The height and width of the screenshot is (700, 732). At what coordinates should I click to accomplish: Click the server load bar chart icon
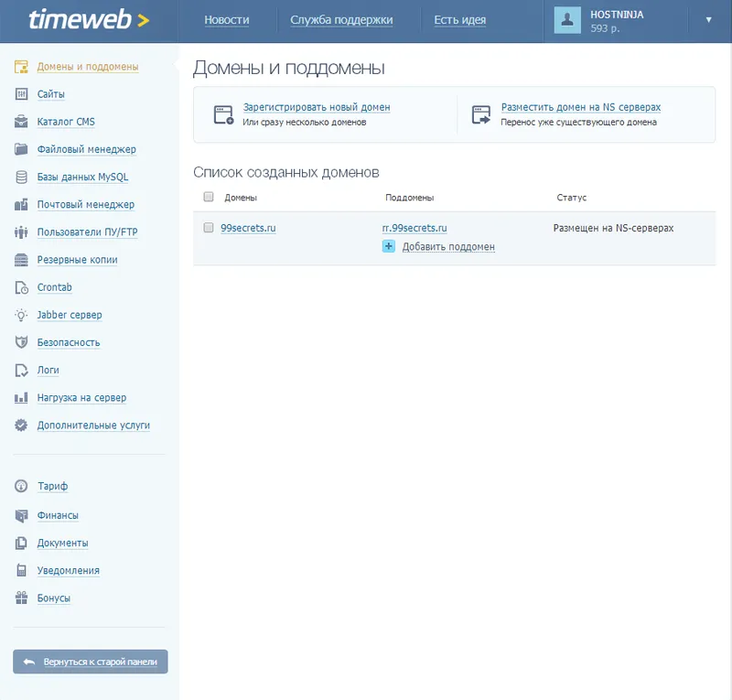(x=21, y=397)
